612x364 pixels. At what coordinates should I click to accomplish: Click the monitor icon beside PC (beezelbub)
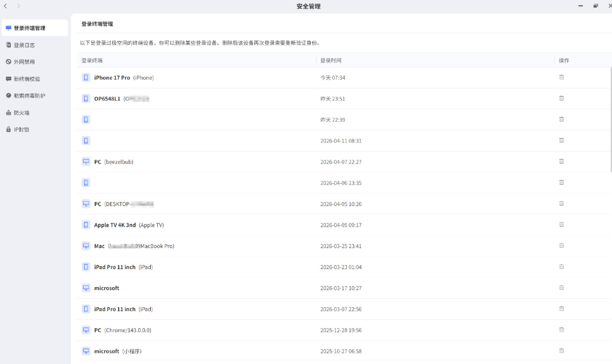pos(86,161)
